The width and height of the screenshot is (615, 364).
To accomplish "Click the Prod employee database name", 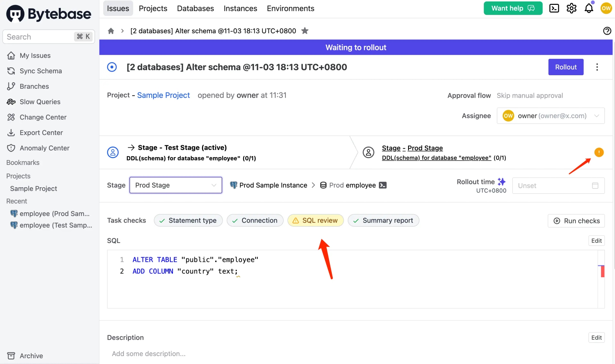I will 352,185.
